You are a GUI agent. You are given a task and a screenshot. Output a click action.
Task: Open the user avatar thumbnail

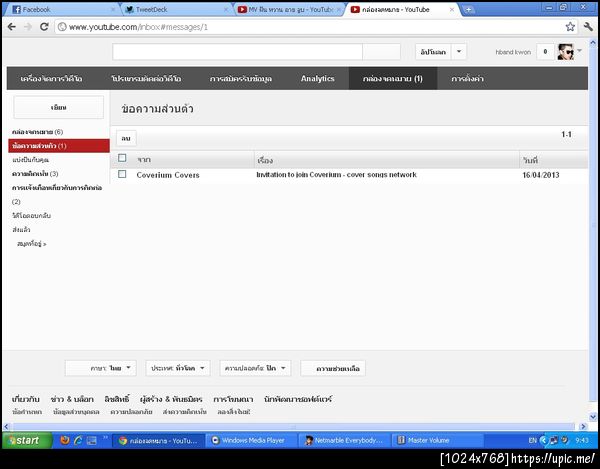click(566, 52)
